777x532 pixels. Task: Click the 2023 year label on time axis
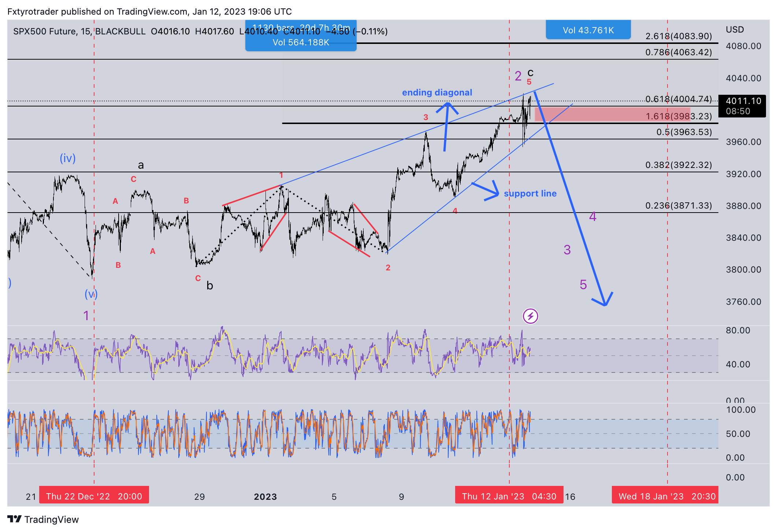[x=265, y=497]
